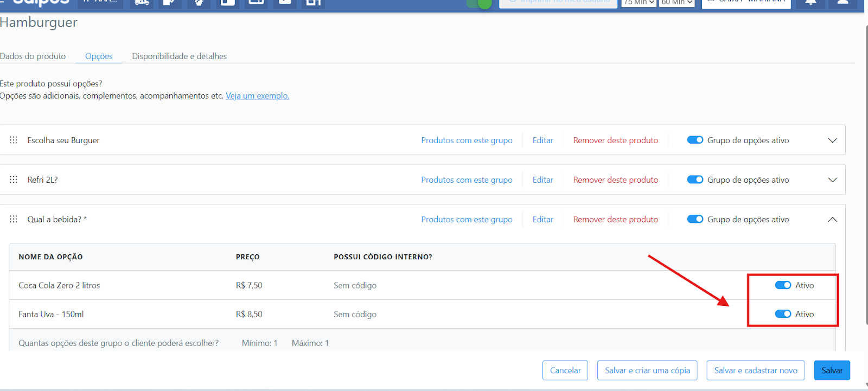Expand the Refri 2L? options group

point(832,180)
